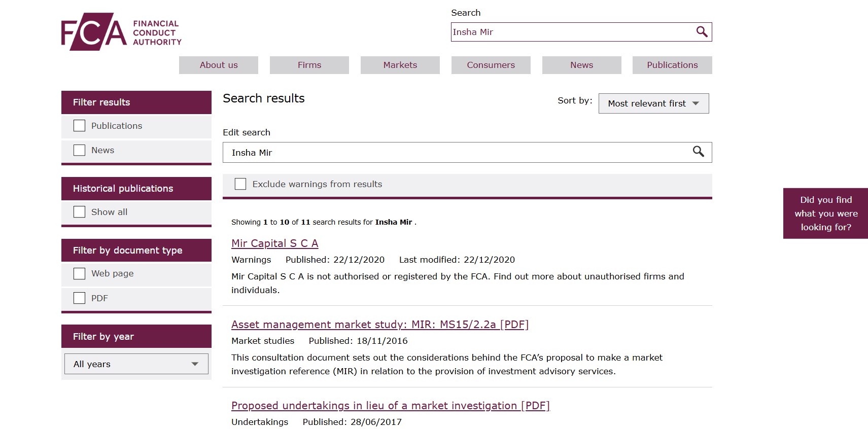Check the PDF document type filter

click(x=80, y=298)
